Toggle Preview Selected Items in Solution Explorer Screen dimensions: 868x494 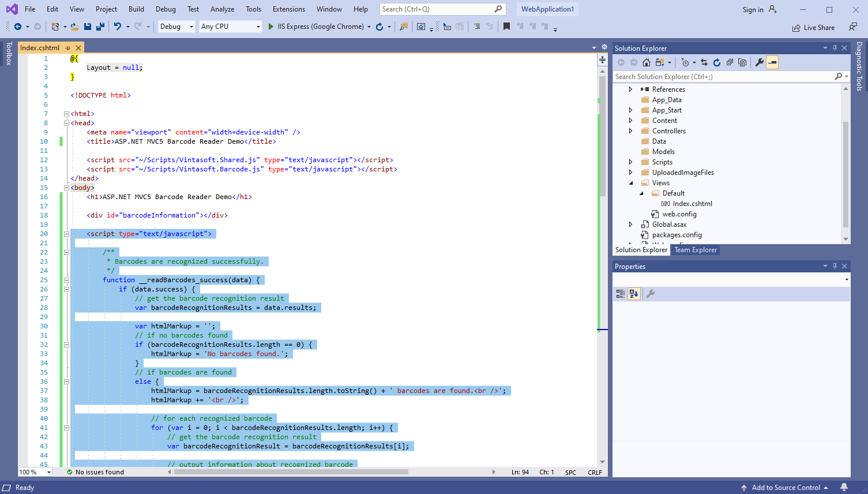[772, 62]
